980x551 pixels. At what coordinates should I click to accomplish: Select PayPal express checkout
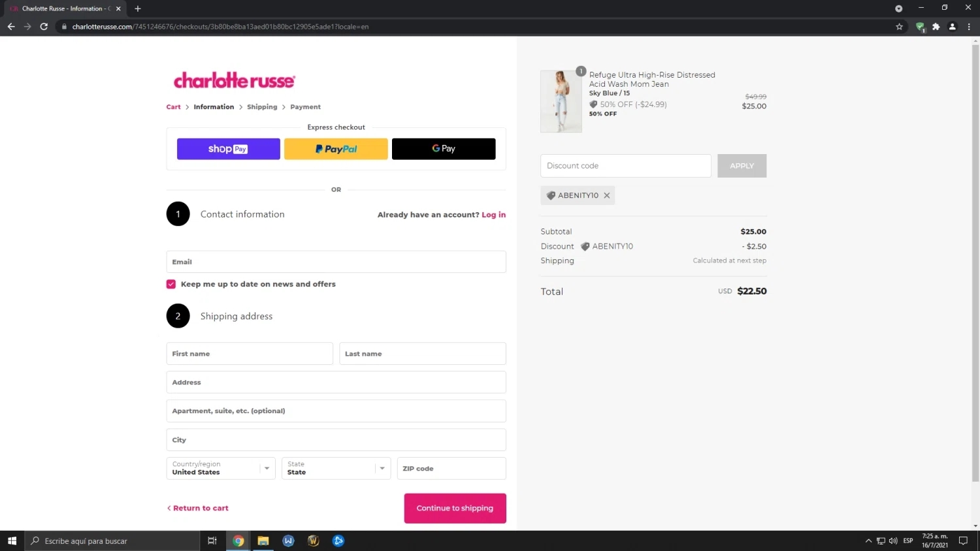pos(336,148)
